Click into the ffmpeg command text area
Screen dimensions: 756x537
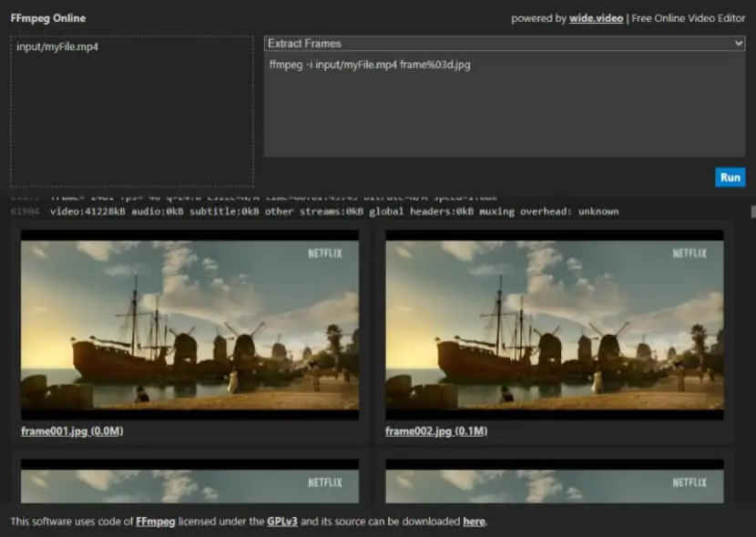505,104
